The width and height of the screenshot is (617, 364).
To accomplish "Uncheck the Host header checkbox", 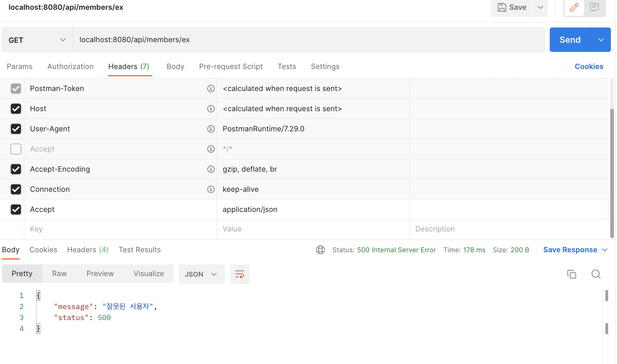I will pyautogui.click(x=16, y=109).
